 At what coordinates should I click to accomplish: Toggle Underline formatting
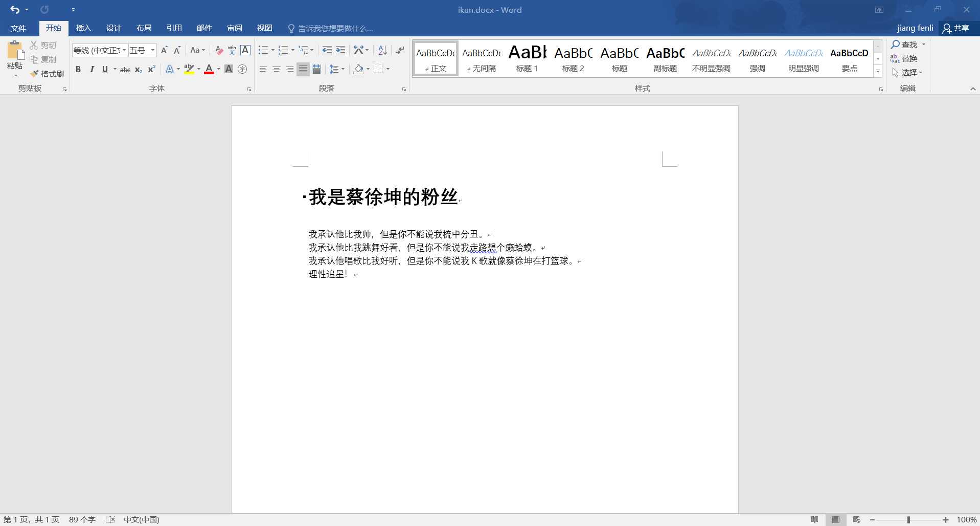coord(105,69)
